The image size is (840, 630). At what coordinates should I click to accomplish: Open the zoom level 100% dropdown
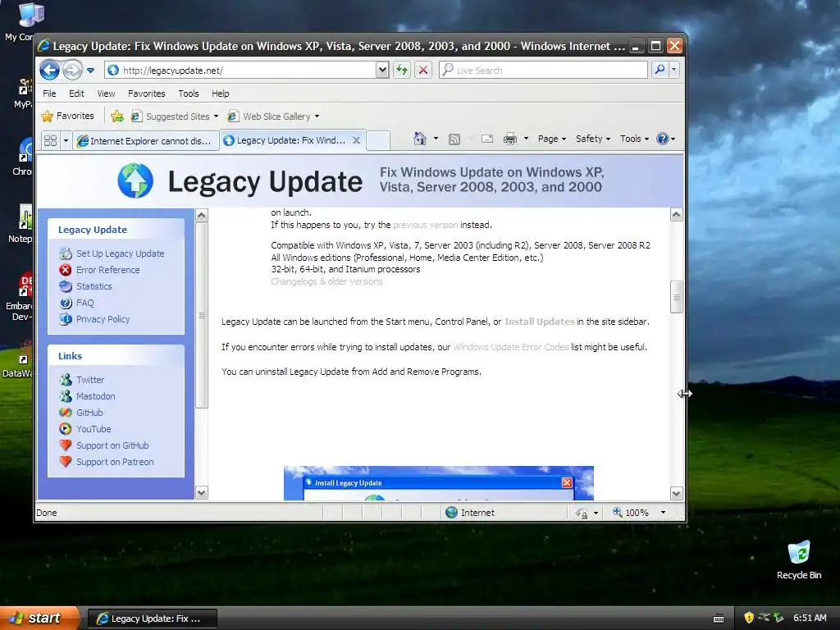click(x=663, y=513)
